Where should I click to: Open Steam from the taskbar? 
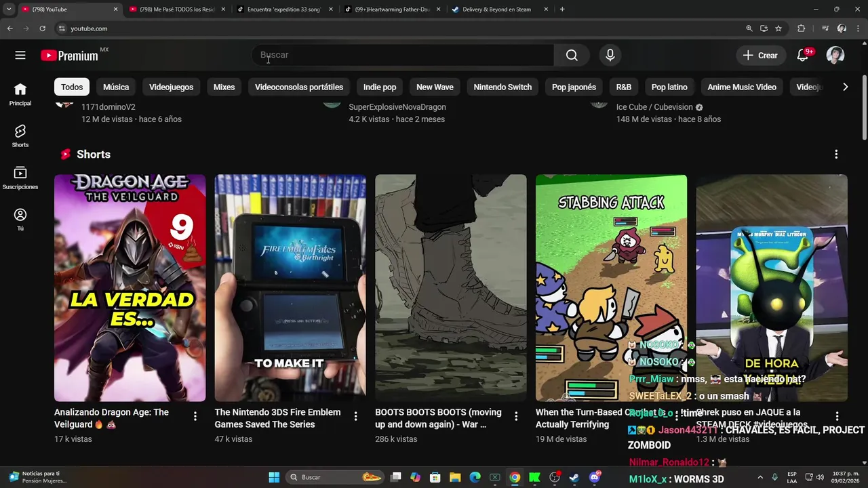tap(574, 477)
